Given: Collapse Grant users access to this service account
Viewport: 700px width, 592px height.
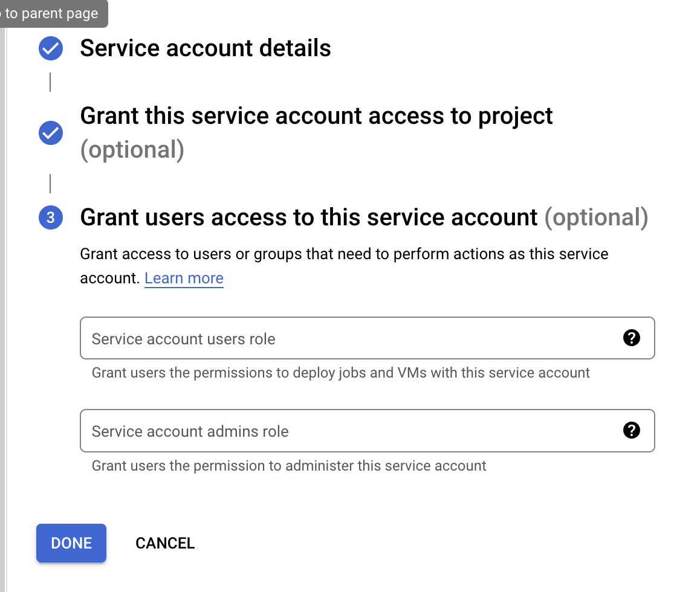Looking at the screenshot, I should (308, 217).
